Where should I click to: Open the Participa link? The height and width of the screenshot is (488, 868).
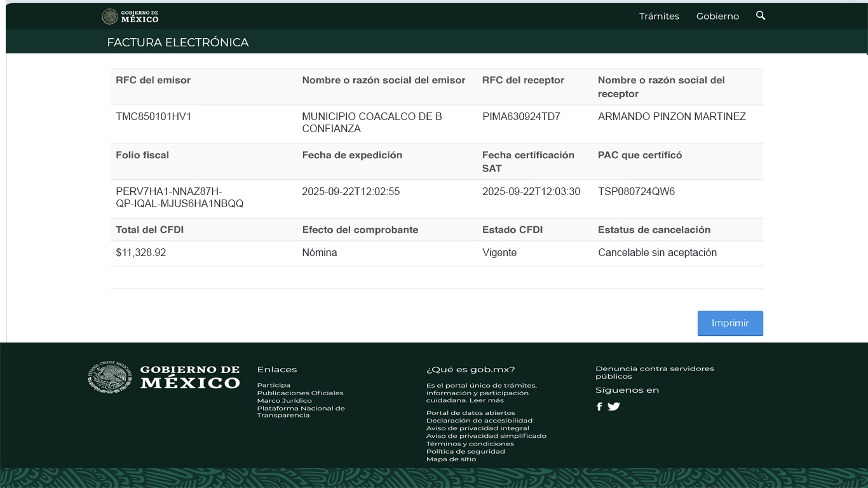[x=273, y=385]
